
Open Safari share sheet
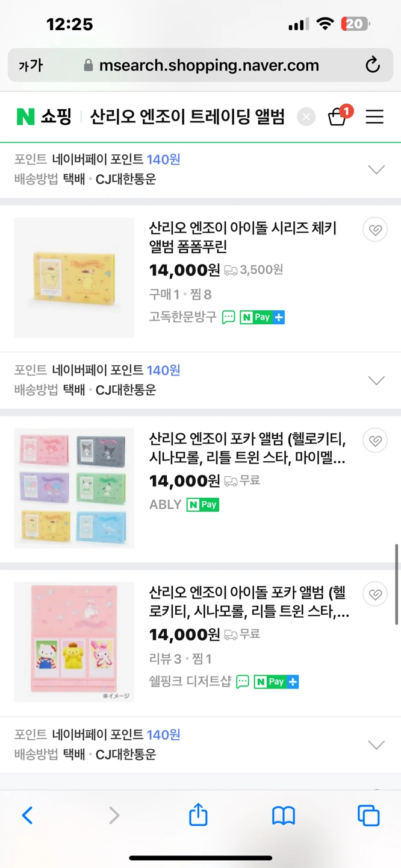[198, 816]
